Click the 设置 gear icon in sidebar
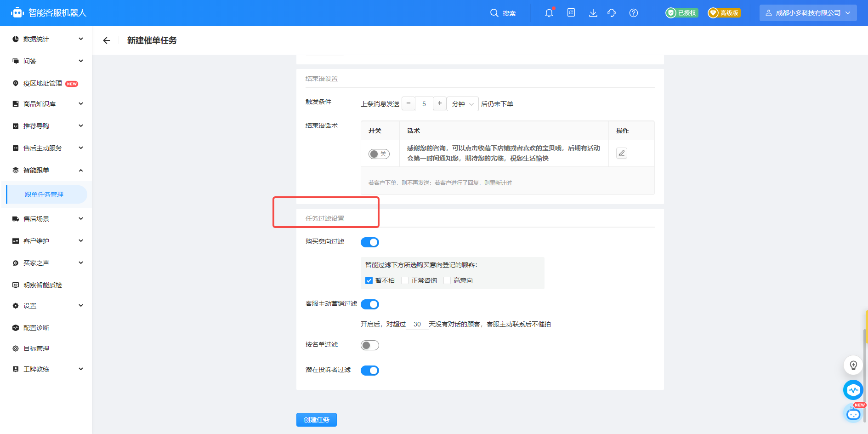Image resolution: width=868 pixels, height=434 pixels. (x=16, y=306)
